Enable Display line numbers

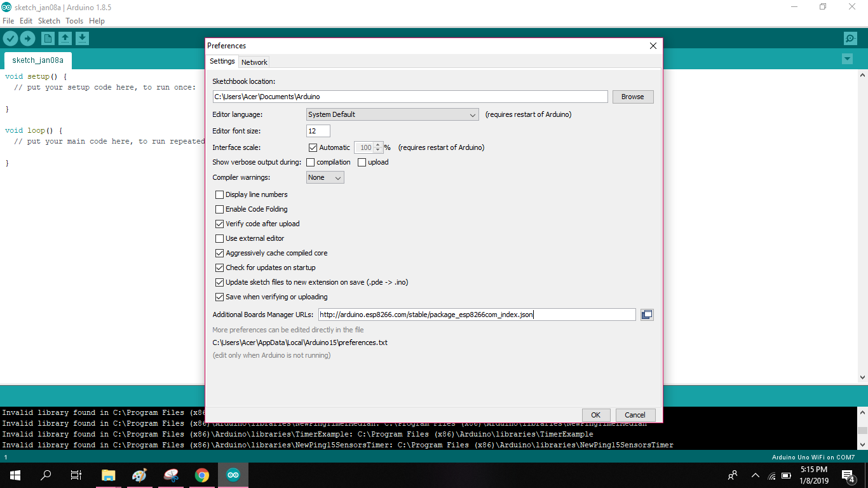tap(220, 194)
